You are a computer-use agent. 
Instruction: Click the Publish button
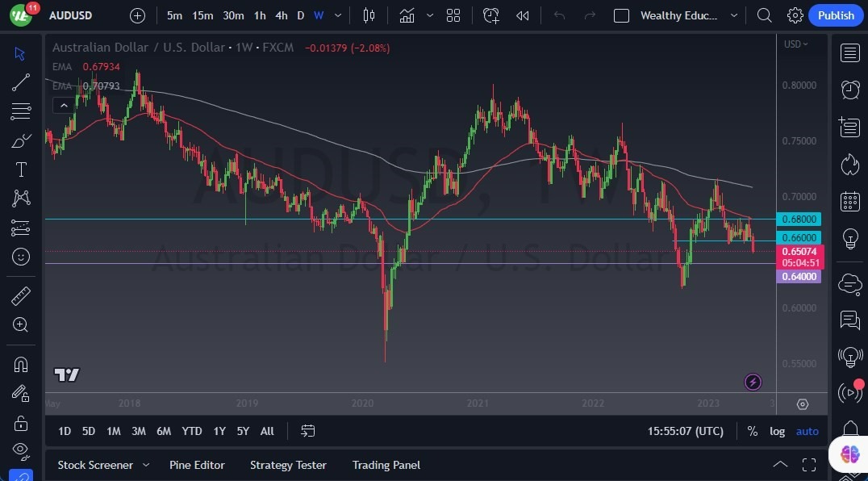[x=836, y=15]
